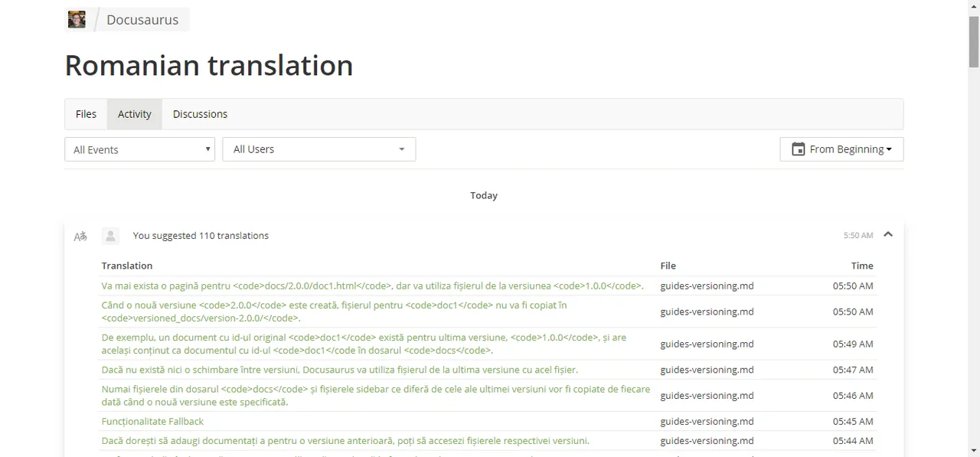Click the 05:46 AM time cell

[853, 396]
